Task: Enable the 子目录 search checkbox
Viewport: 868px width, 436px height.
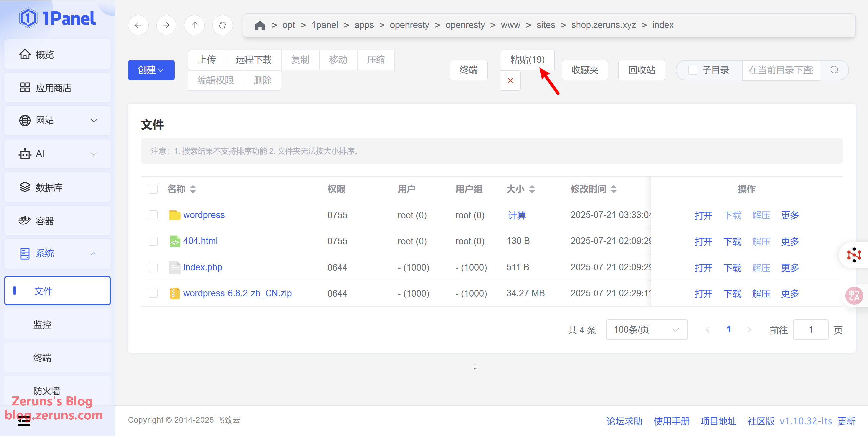Action: (x=693, y=70)
